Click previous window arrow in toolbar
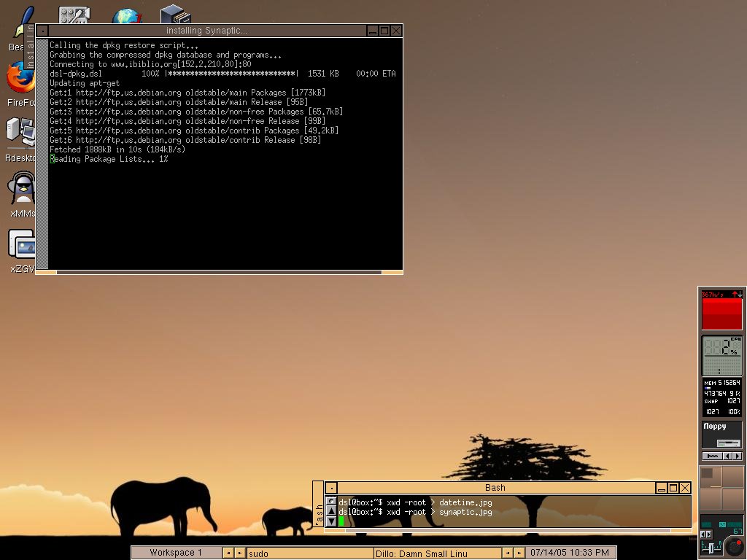 tap(508, 553)
